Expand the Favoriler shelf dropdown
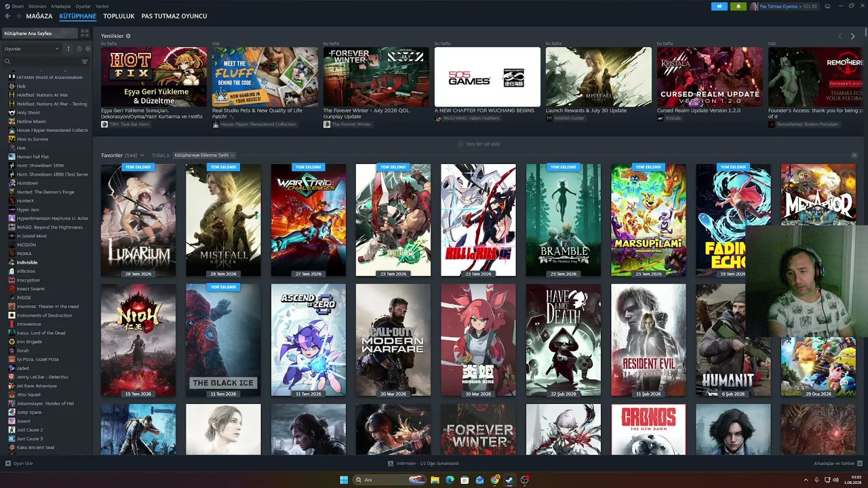The height and width of the screenshot is (488, 868). point(142,155)
